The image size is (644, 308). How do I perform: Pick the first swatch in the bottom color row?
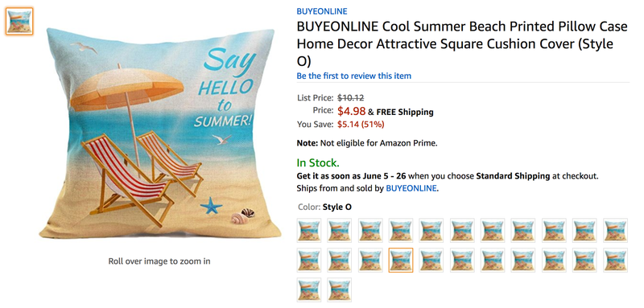coord(309,290)
